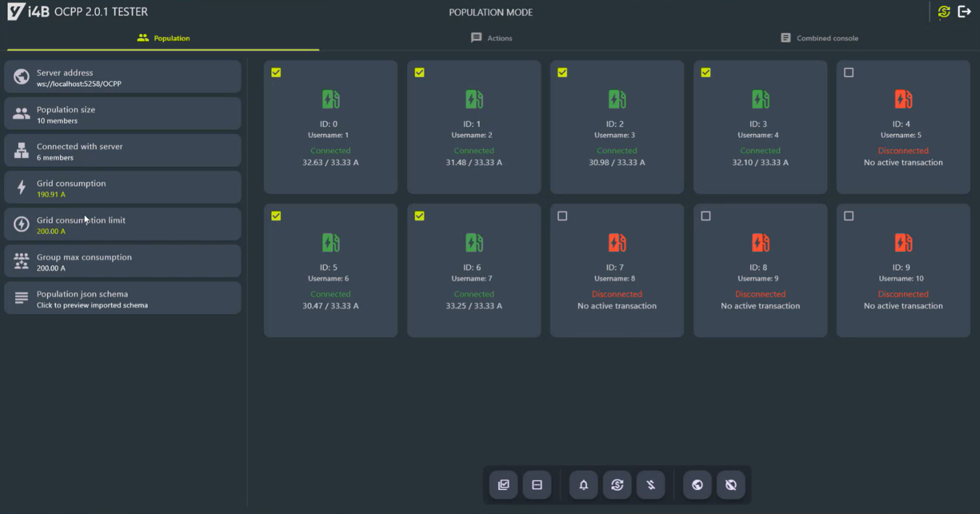Deselect the checkbox for charger ID: 6
This screenshot has width=980, height=514.
tap(419, 216)
